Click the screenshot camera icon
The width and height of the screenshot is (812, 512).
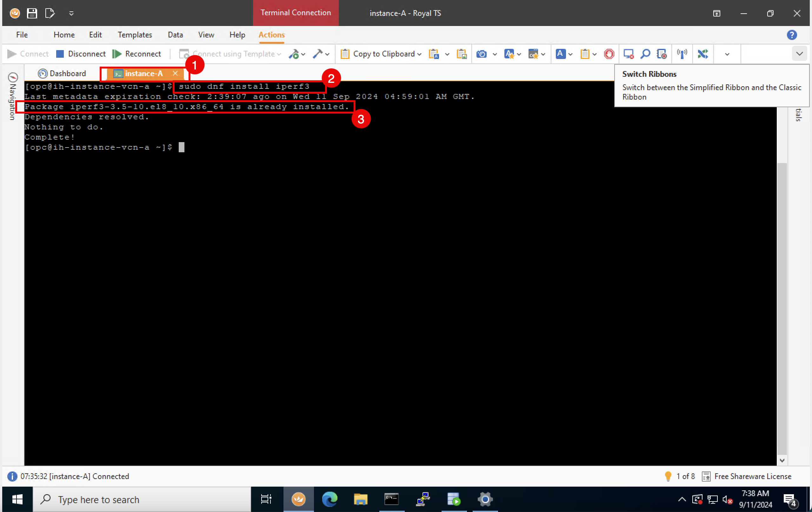[x=481, y=54]
